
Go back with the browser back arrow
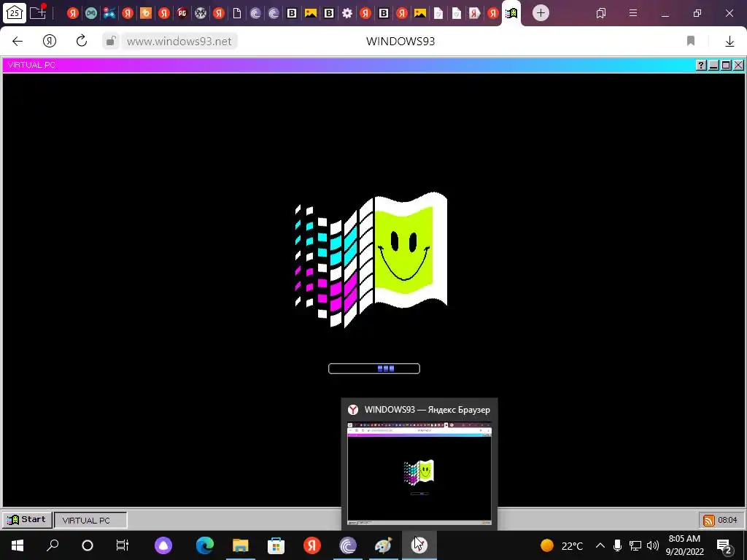pos(18,42)
